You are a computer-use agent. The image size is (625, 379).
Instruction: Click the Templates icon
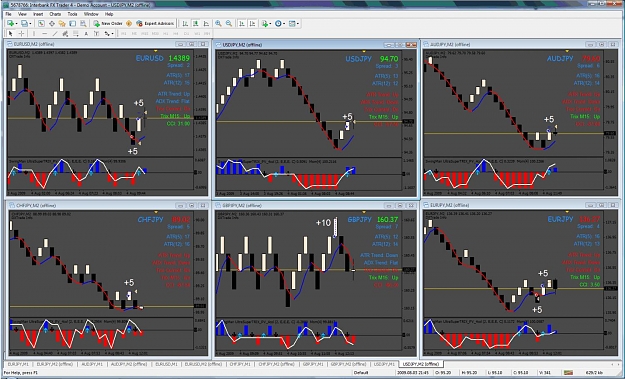click(x=292, y=24)
